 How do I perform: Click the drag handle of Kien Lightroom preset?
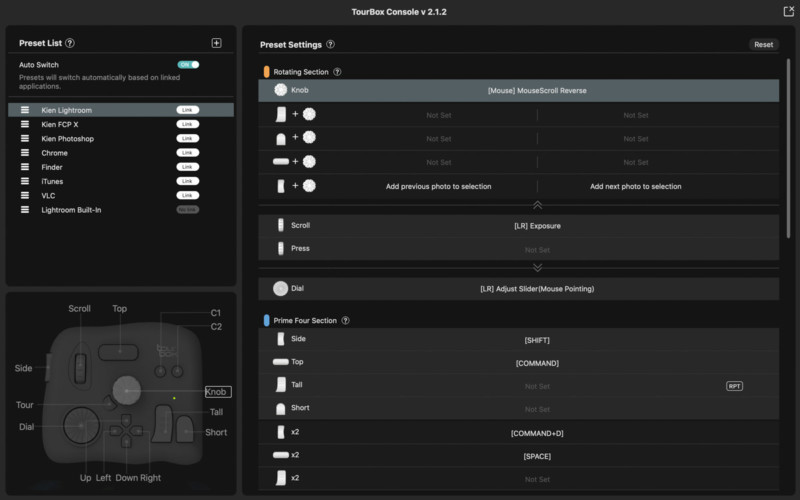tap(24, 110)
